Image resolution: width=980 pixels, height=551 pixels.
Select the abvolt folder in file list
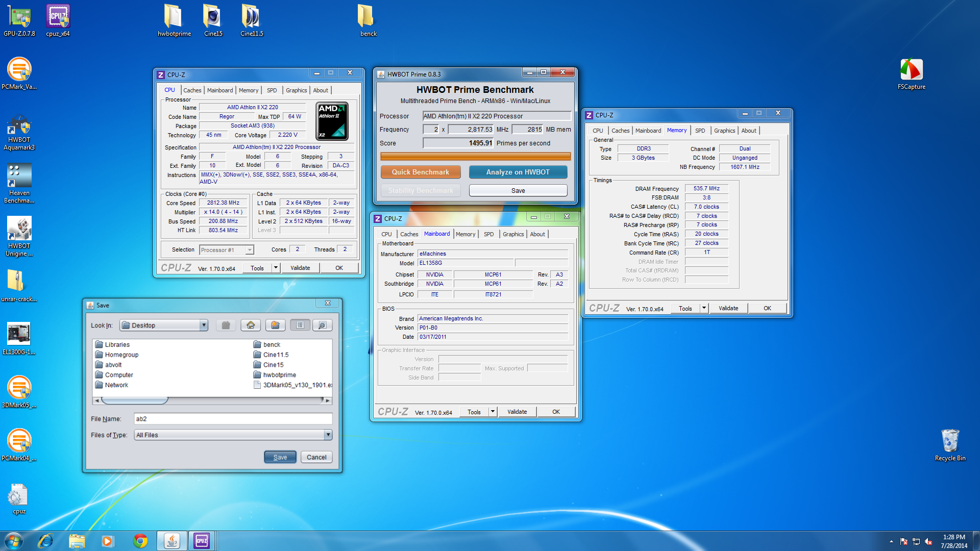pyautogui.click(x=108, y=365)
